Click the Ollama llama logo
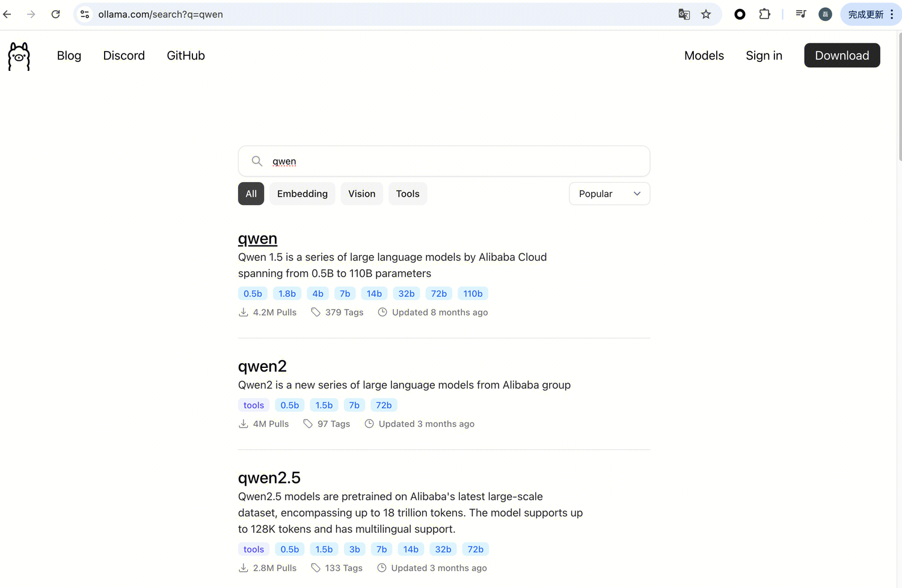This screenshot has height=588, width=902. tap(19, 57)
